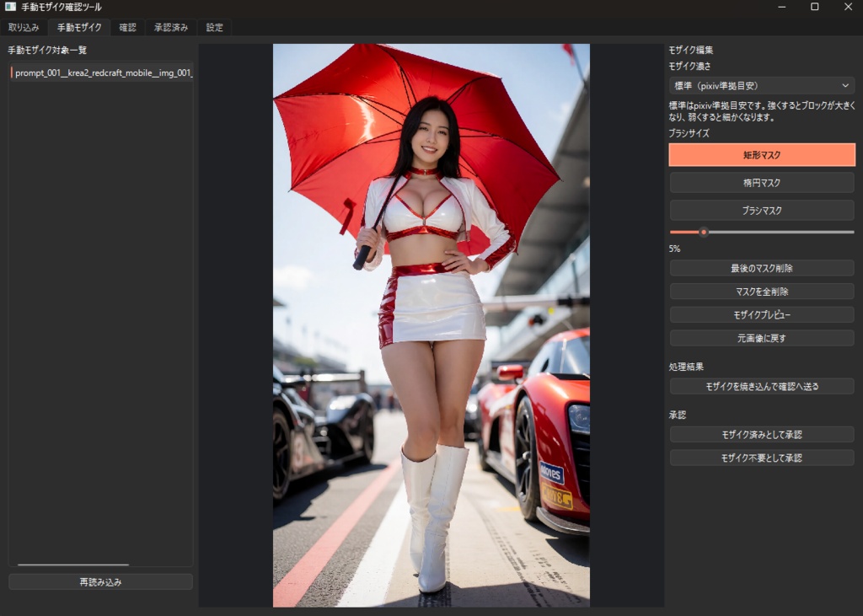Click the image preview canvas
This screenshot has height=616, width=863.
(431, 325)
